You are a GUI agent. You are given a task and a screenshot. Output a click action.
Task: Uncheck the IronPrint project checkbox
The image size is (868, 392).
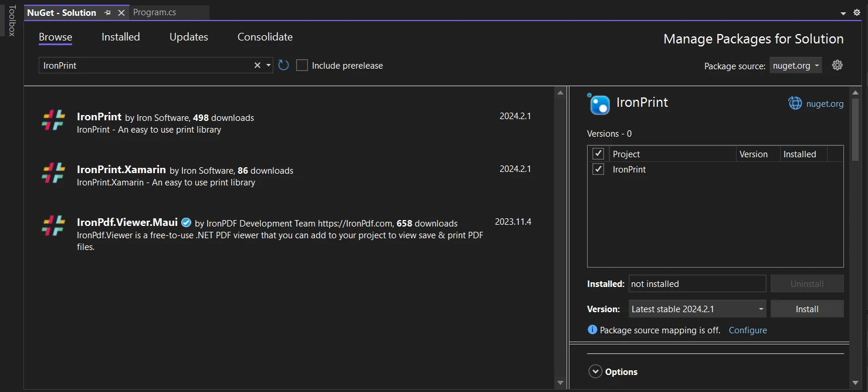[598, 169]
